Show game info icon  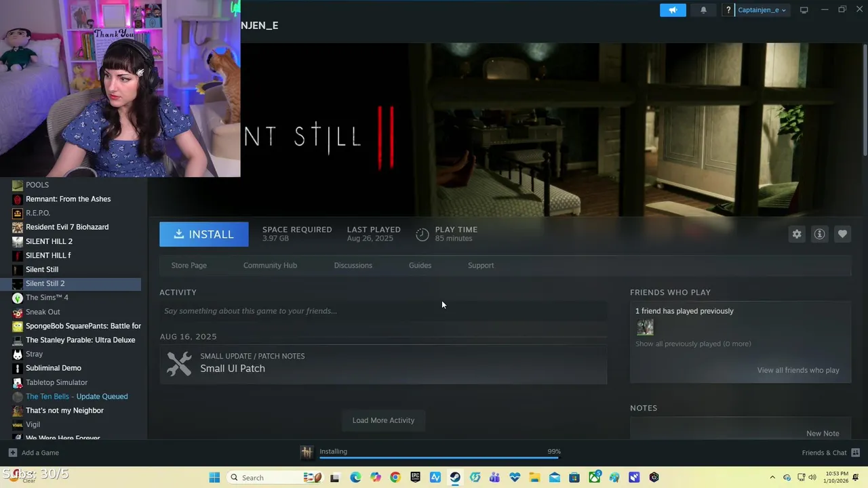pyautogui.click(x=819, y=234)
